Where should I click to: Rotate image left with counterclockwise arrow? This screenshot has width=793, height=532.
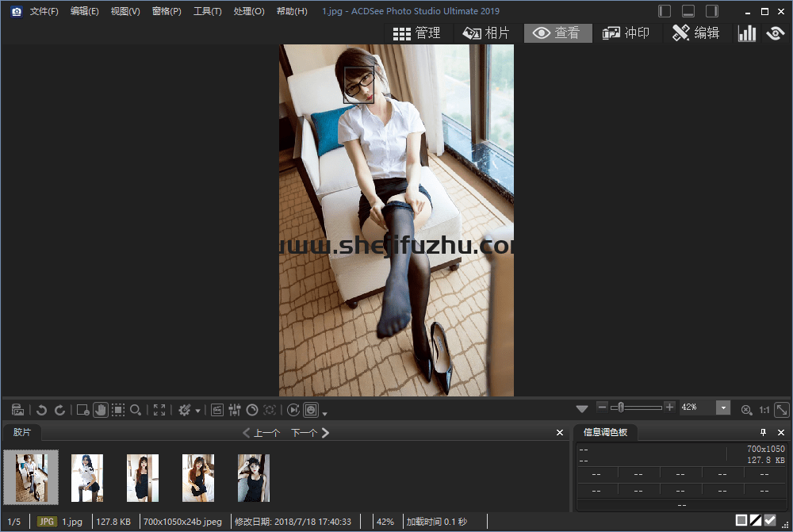[x=41, y=410]
